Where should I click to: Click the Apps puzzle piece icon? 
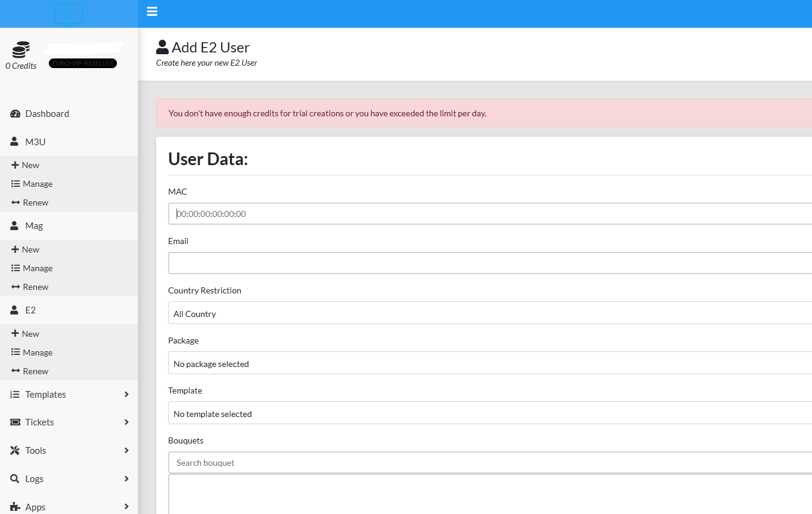(16, 507)
